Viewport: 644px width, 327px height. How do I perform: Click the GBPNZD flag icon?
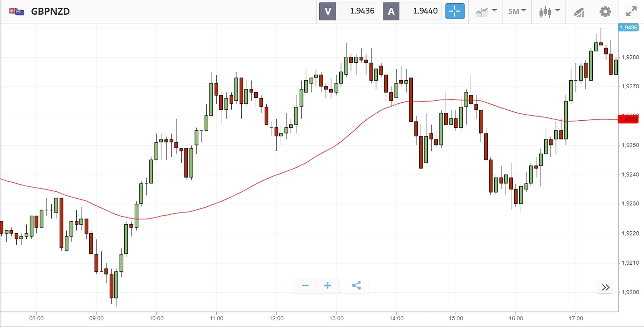(17, 11)
